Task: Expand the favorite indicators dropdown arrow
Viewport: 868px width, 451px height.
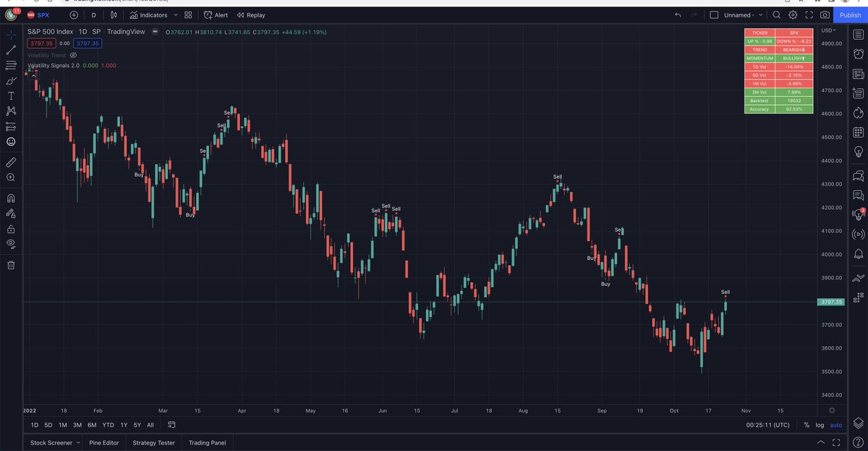Action: tap(176, 14)
